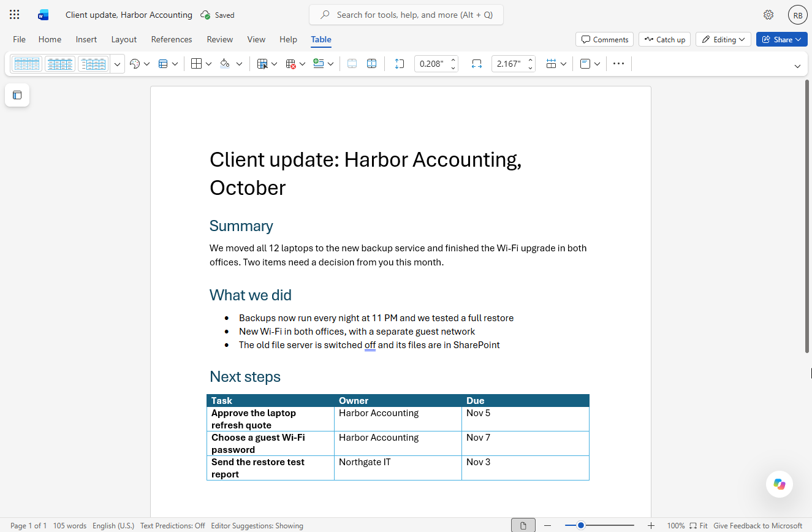The width and height of the screenshot is (812, 532).
Task: Click the select table icon
Action: click(262, 64)
